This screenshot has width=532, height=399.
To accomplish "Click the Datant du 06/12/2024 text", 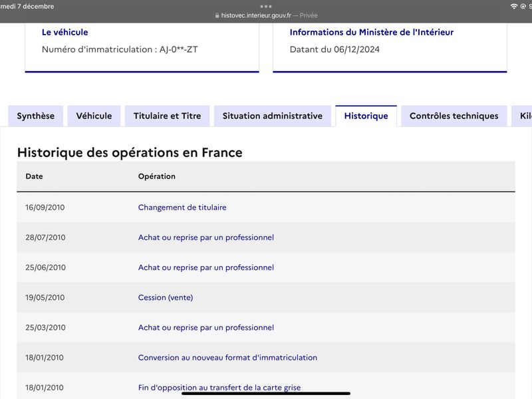I will [x=334, y=49].
